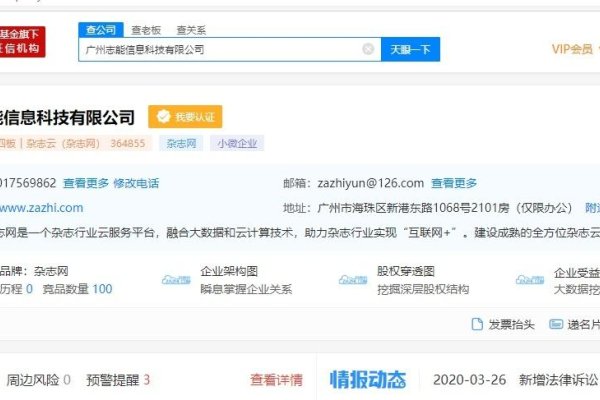Open the VIP会员 link
The image size is (600, 400).
572,49
